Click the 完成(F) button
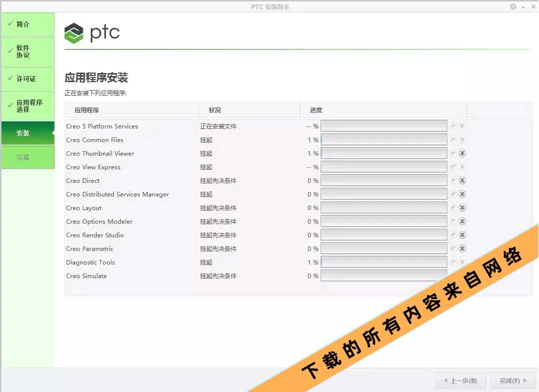Viewport: 539px width, 392px height. tap(513, 380)
